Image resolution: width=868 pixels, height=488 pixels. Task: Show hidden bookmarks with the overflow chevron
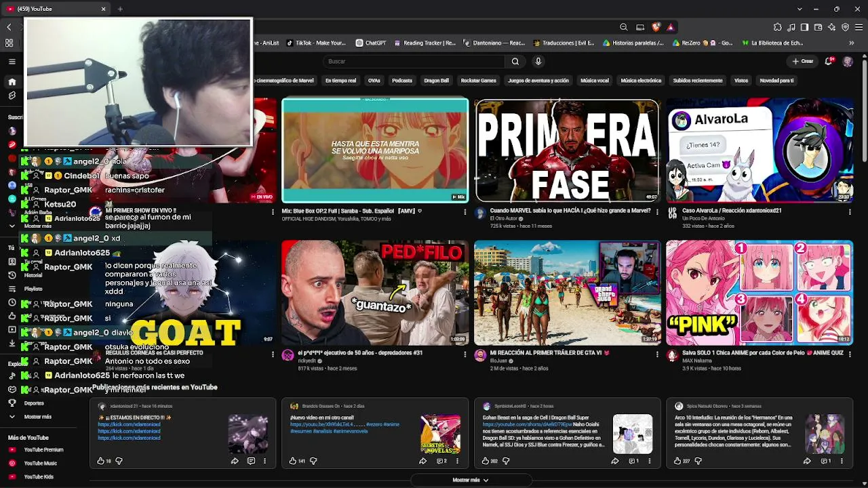852,43
